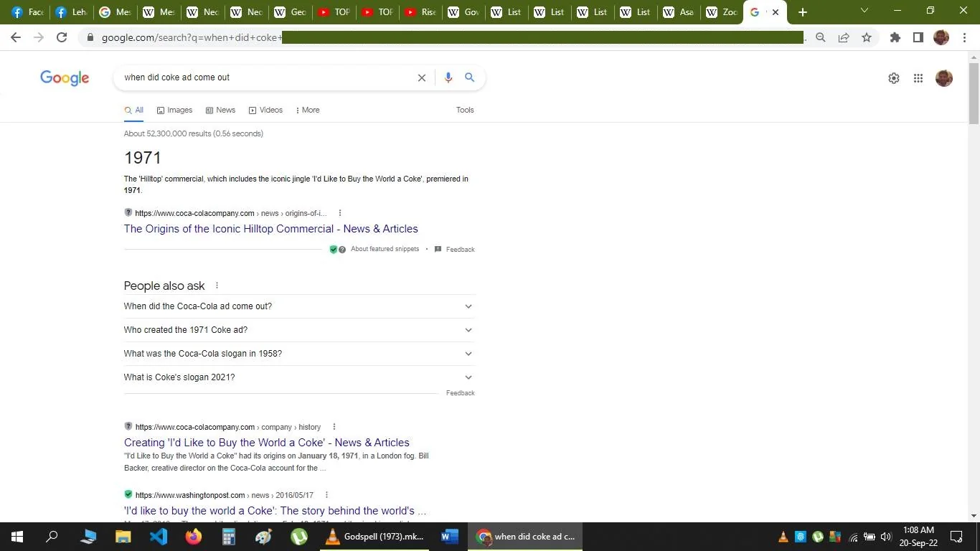
Task: Open the Chrome profile avatar in the toolbar
Action: click(x=941, y=37)
